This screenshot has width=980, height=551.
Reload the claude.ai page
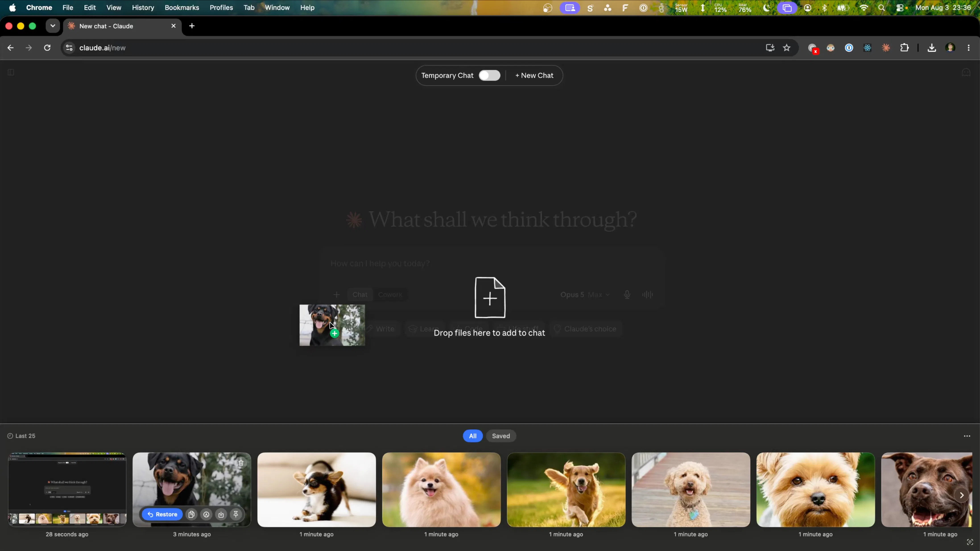tap(47, 47)
